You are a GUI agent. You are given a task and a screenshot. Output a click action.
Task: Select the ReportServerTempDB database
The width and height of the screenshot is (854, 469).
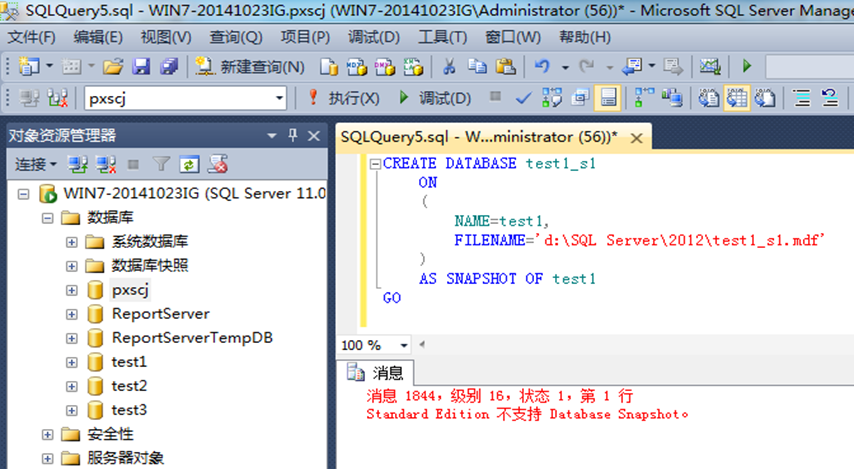click(192, 338)
